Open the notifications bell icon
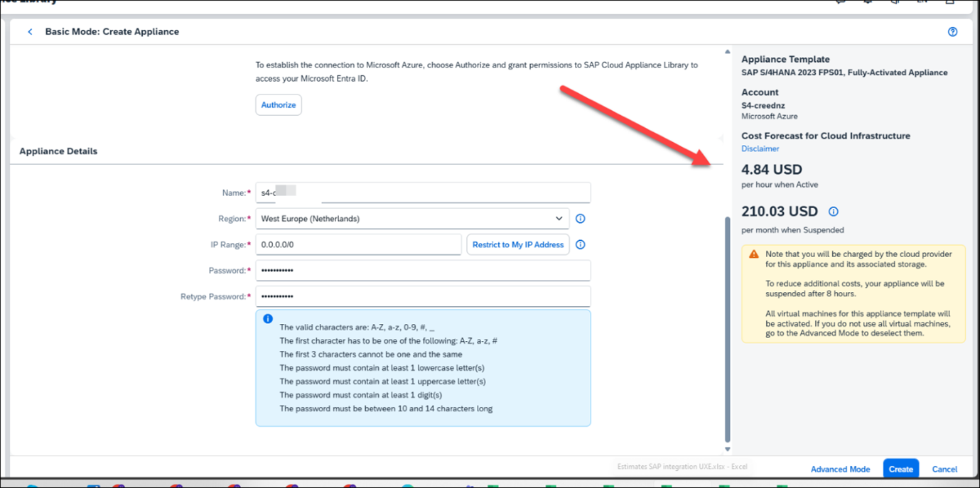The image size is (980, 488). coord(867,3)
